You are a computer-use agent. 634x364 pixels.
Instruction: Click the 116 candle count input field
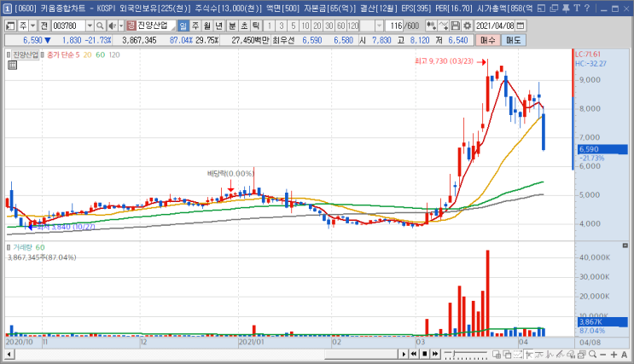(394, 26)
